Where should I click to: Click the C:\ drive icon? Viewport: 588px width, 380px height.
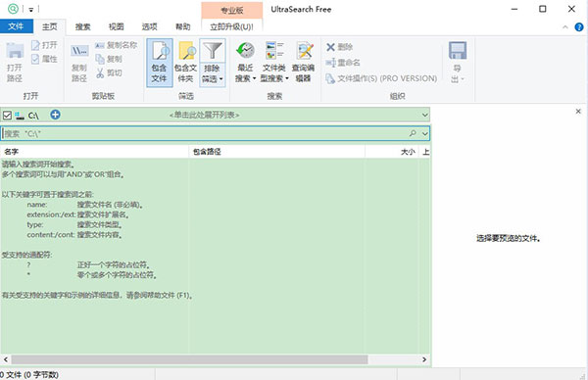(x=20, y=116)
